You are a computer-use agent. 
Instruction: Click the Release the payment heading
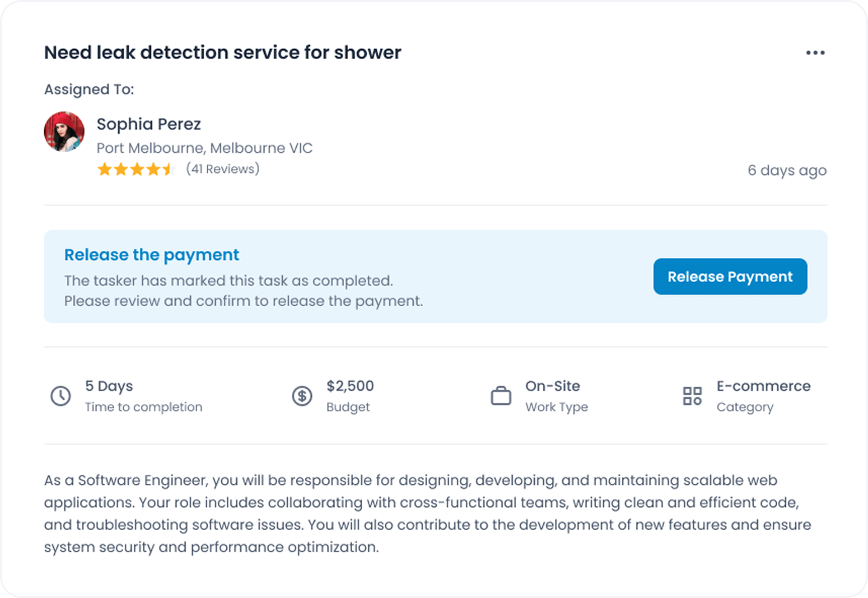pos(151,255)
